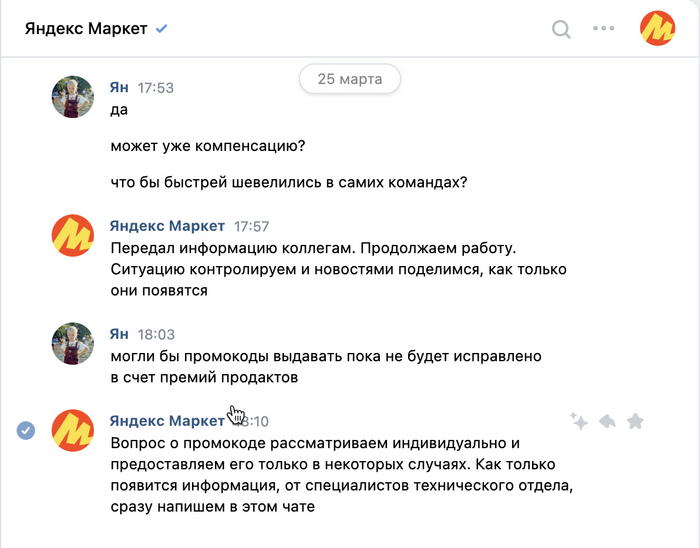Select the message "может уже компенсацию?"
This screenshot has width=700, height=548.
click(208, 146)
